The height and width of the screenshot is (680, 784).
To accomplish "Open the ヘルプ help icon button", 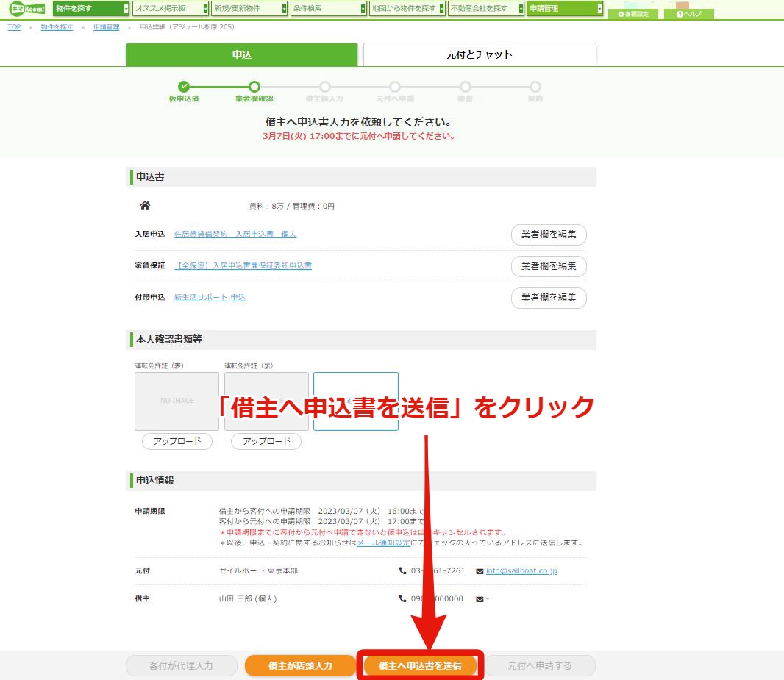I will point(689,14).
